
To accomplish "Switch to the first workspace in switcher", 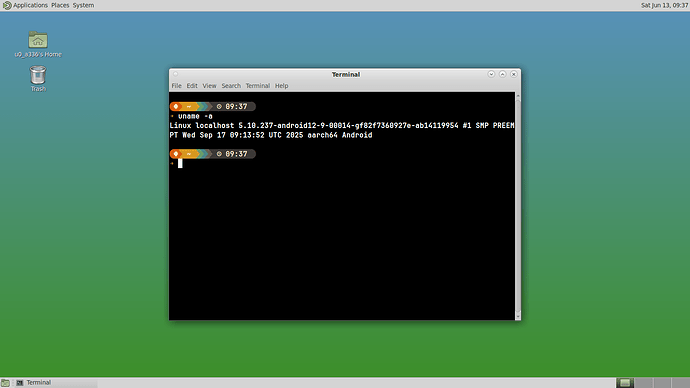I will click(625, 383).
